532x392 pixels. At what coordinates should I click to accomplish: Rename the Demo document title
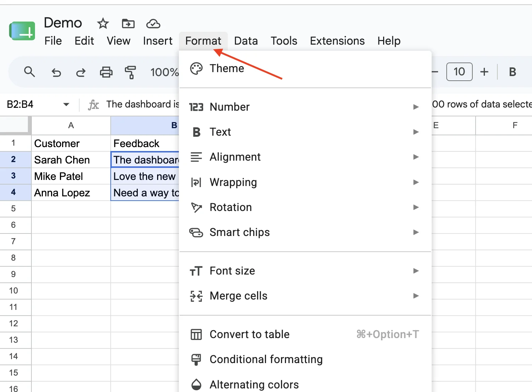(x=63, y=23)
